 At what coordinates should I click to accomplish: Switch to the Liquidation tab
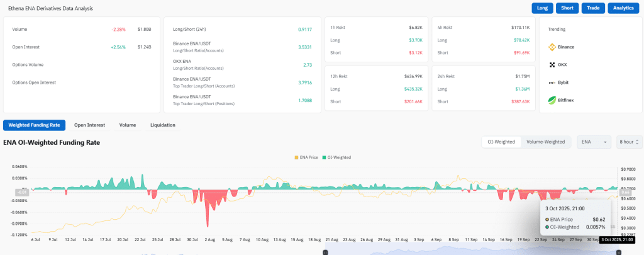point(163,125)
